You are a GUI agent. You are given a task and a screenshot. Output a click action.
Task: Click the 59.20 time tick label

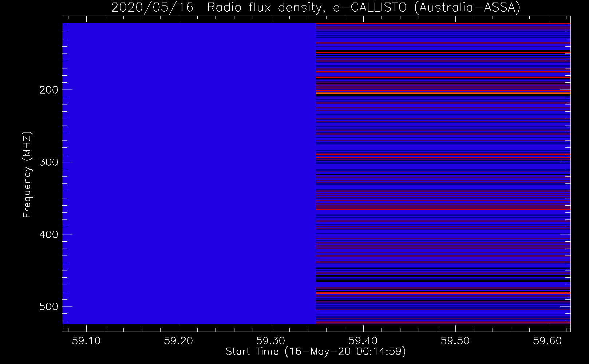[x=178, y=340]
